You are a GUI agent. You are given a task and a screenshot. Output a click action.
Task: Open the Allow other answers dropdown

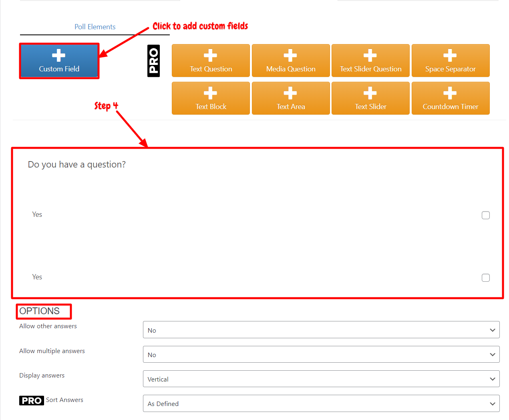point(321,330)
